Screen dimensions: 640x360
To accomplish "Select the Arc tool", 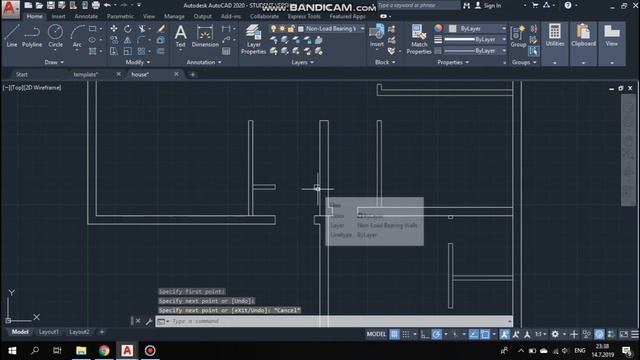I will coord(77,36).
